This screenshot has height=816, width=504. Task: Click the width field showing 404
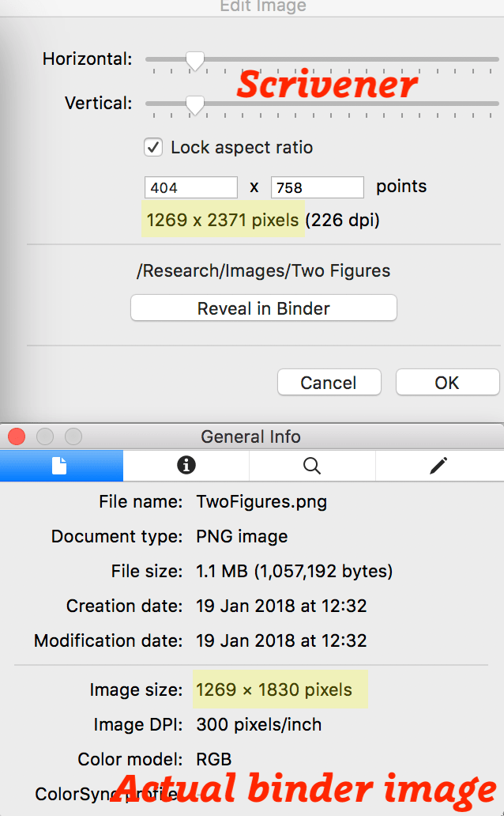pyautogui.click(x=191, y=187)
